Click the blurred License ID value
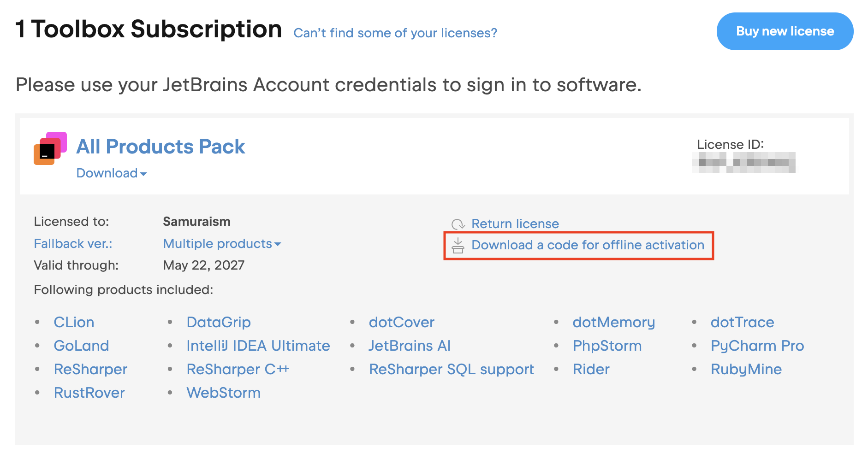Screen dimensions: 868x459 744,163
